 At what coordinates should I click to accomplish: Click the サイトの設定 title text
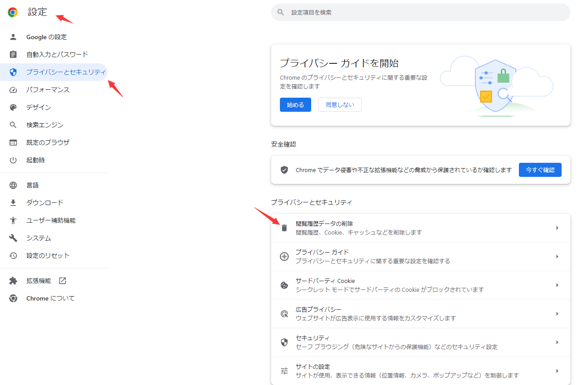[x=313, y=367]
